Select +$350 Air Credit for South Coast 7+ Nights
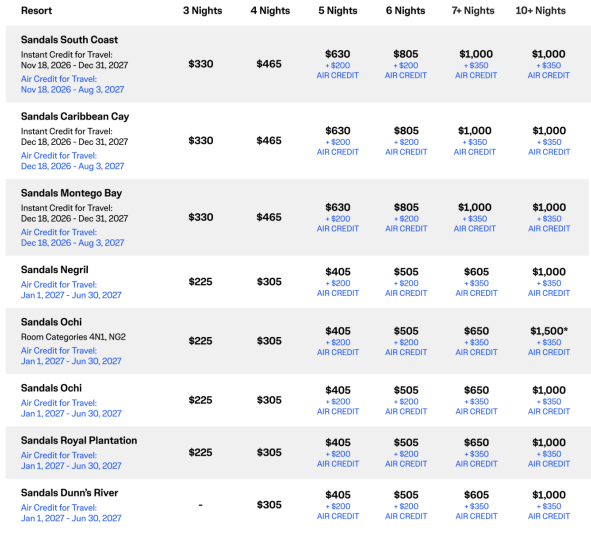 tap(476, 70)
